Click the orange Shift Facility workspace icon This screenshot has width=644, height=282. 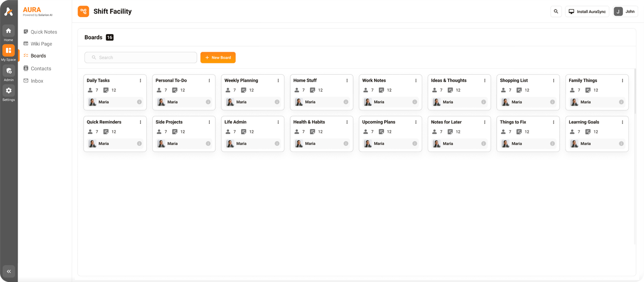[x=83, y=11]
